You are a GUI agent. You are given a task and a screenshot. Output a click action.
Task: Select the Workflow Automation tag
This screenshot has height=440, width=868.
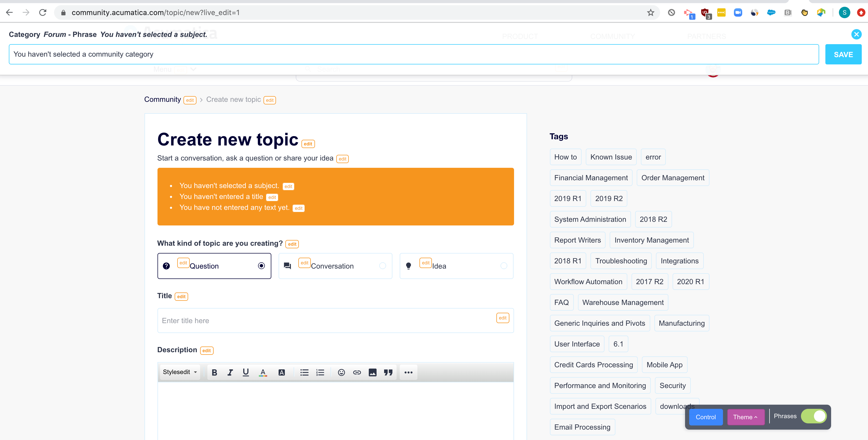point(588,282)
